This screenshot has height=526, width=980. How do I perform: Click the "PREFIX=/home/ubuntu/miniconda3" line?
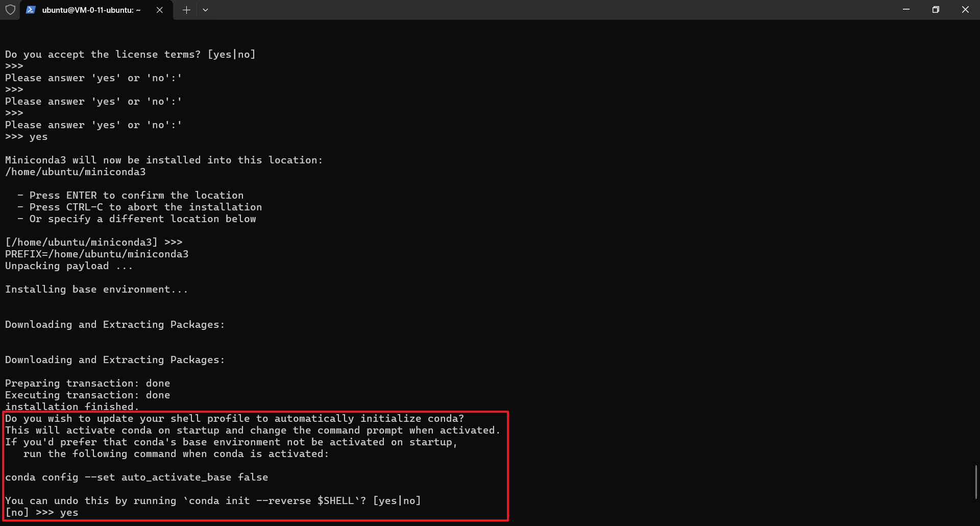coord(97,254)
